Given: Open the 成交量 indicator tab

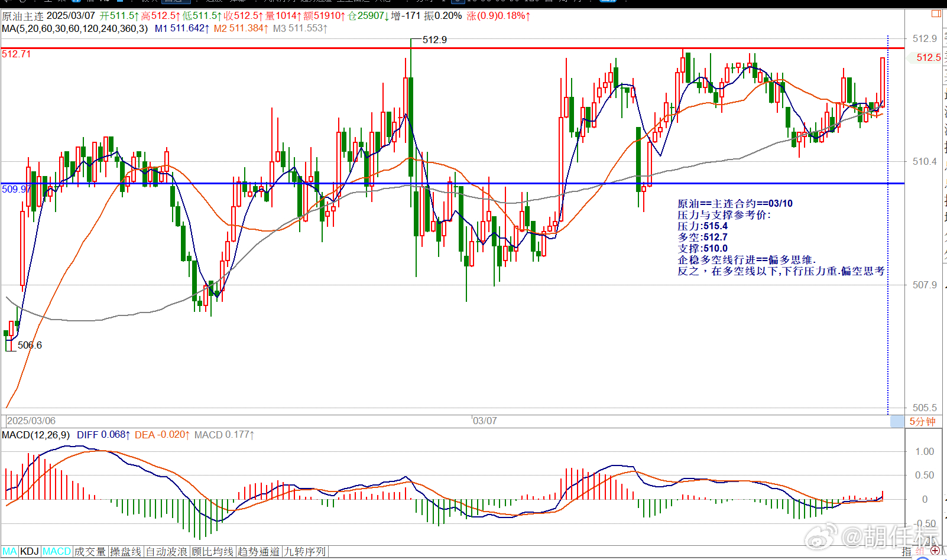Looking at the screenshot, I should (90, 551).
